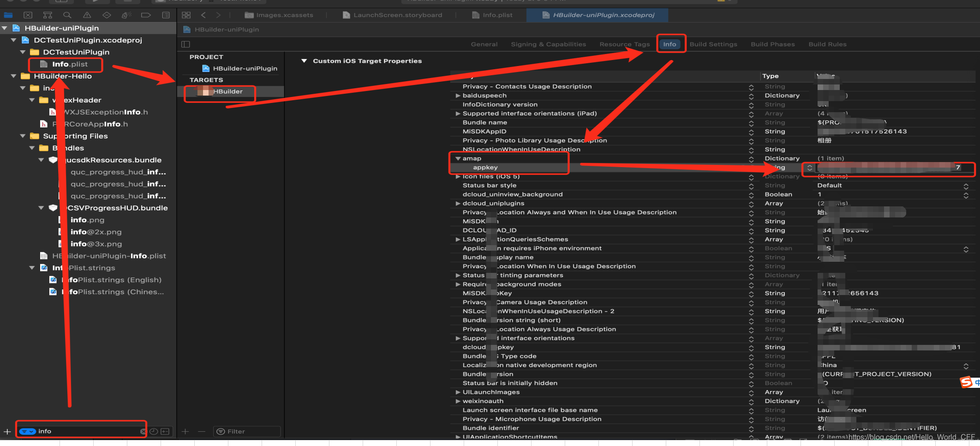Image resolution: width=980 pixels, height=446 pixels.
Task: Select the HBuilder-uniPlugin.xcodeproj editor tab
Action: tap(598, 15)
